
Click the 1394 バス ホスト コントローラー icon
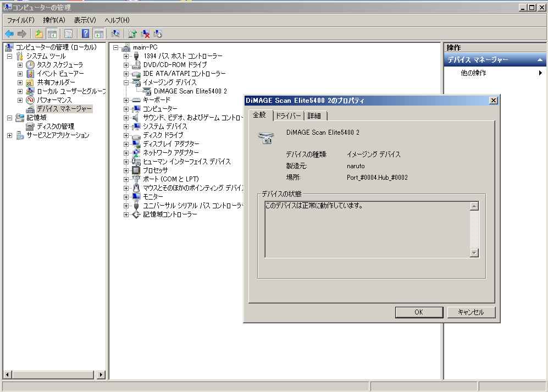(136, 56)
